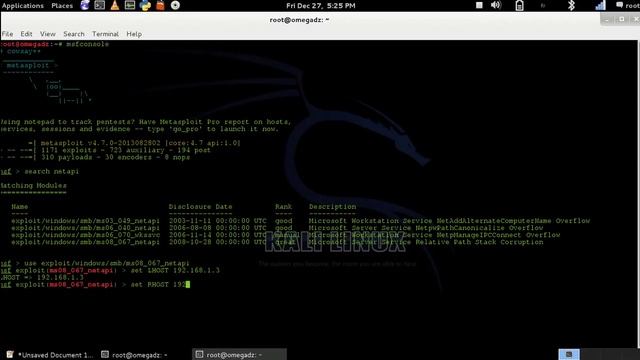Screen dimensions: 640x360
Task: Click 'Relative Path Stack Corruption' description
Action: 480,242
